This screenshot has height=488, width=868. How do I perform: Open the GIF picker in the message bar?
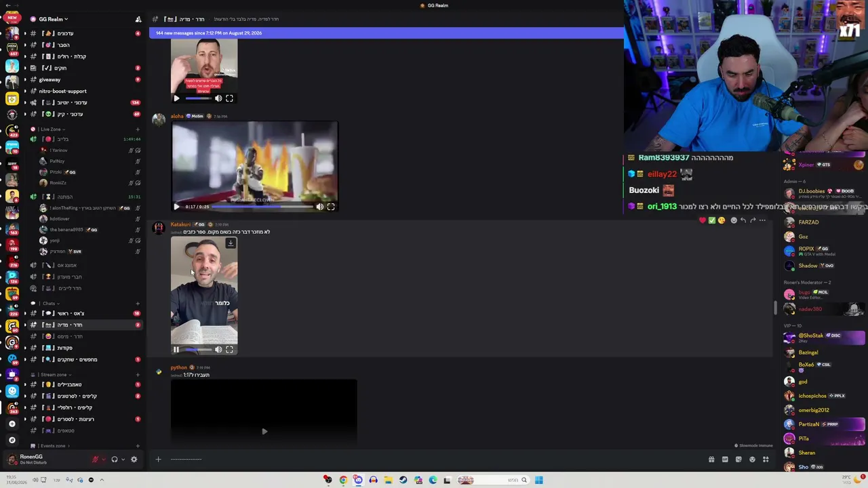click(x=725, y=460)
